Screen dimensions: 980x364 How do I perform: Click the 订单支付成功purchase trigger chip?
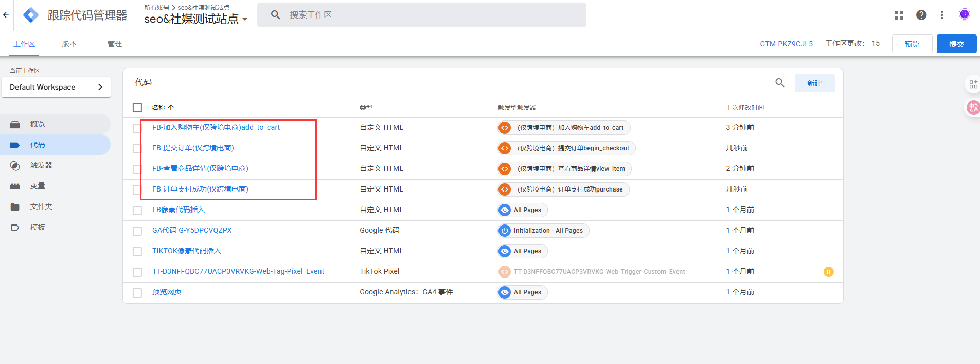[563, 189]
